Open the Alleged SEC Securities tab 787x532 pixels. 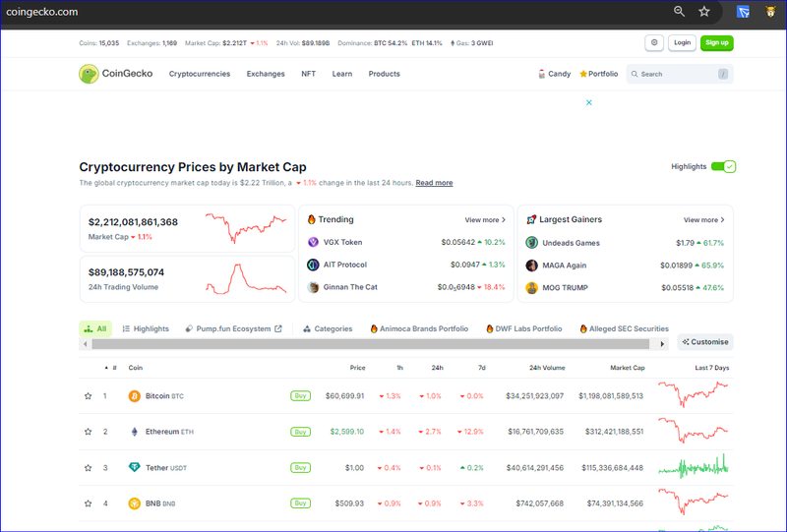624,328
